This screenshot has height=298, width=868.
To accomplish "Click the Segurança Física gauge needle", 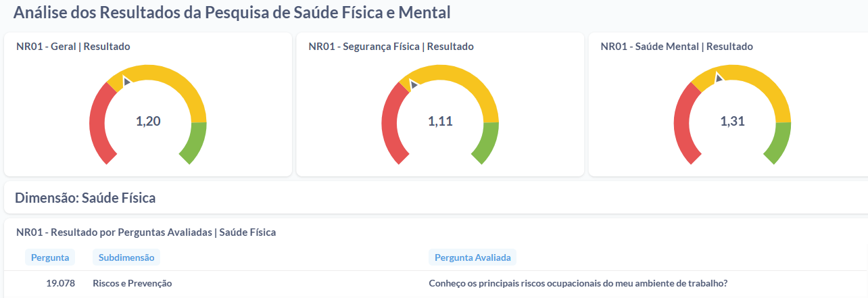I will tap(414, 84).
